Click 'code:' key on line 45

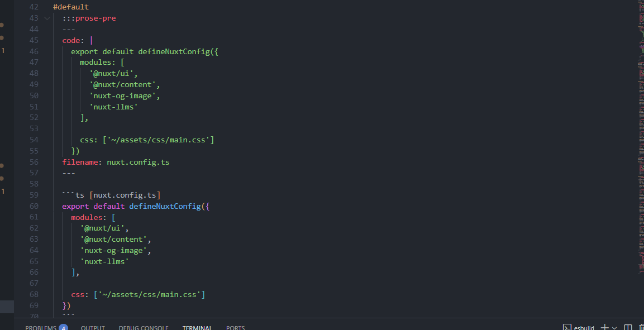coord(74,40)
